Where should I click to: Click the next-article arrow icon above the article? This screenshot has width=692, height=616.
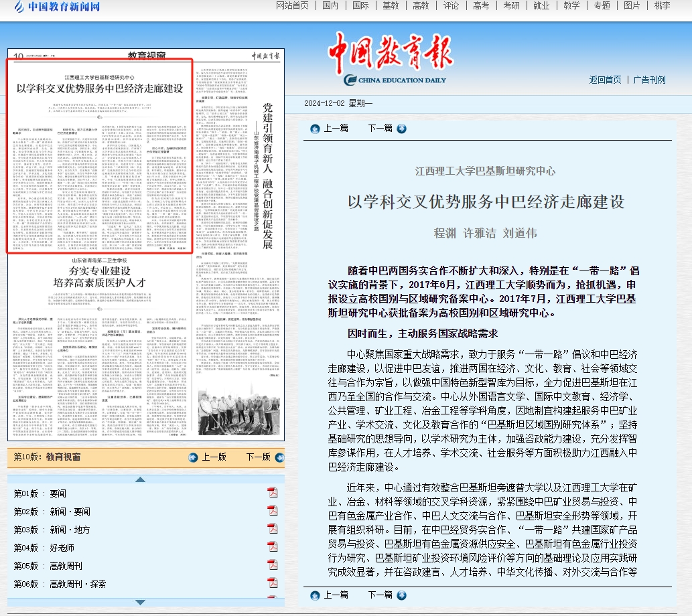click(401, 129)
